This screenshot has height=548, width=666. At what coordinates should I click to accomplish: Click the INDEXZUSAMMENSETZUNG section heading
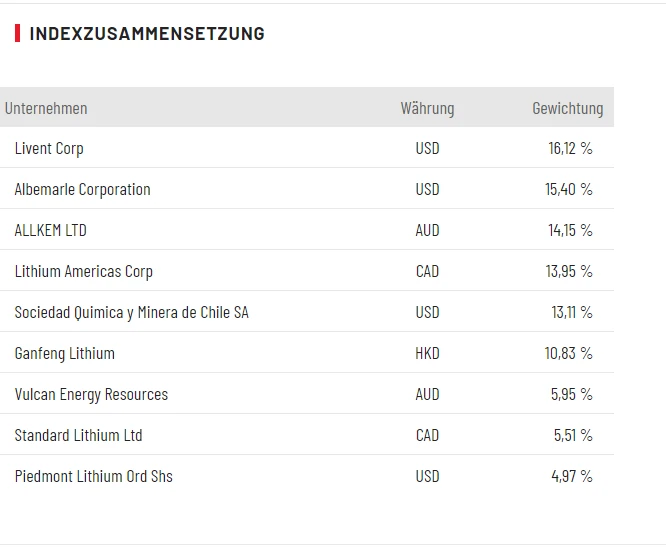(147, 34)
